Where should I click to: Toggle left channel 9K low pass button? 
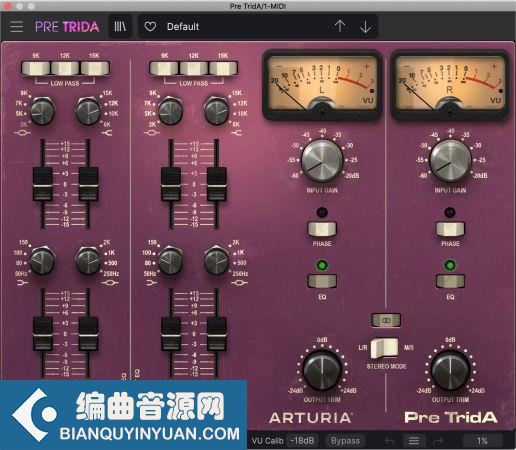coord(36,68)
